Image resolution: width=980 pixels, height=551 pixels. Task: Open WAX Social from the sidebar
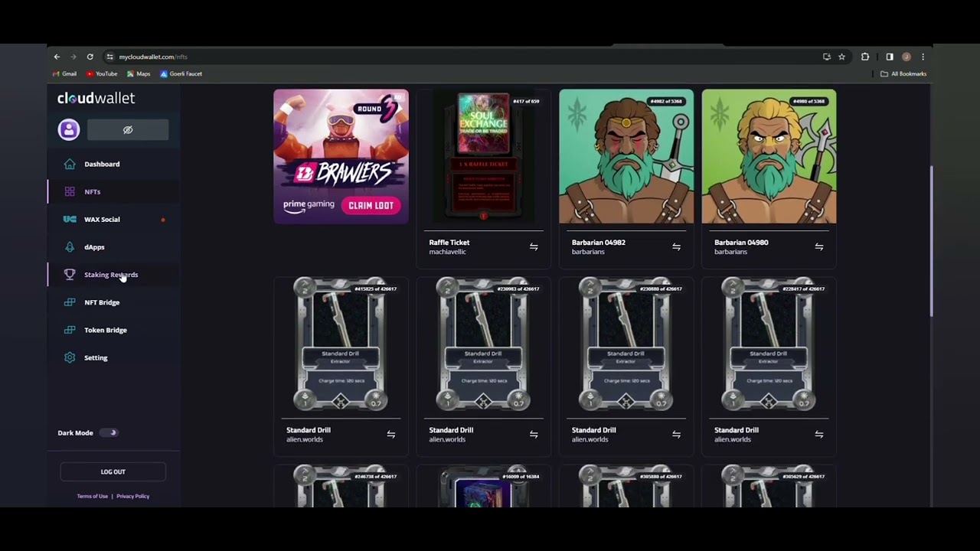(x=102, y=220)
